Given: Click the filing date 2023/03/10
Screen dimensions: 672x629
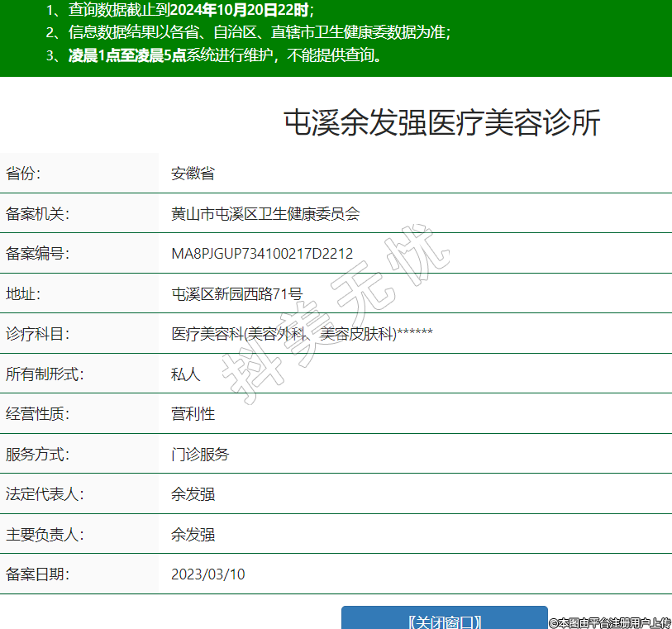Looking at the screenshot, I should point(208,574).
